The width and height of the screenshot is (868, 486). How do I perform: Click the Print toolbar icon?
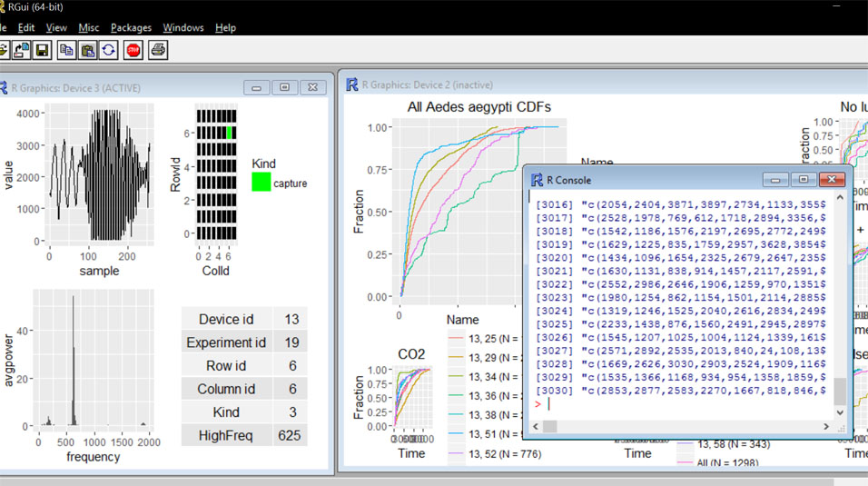coord(158,50)
